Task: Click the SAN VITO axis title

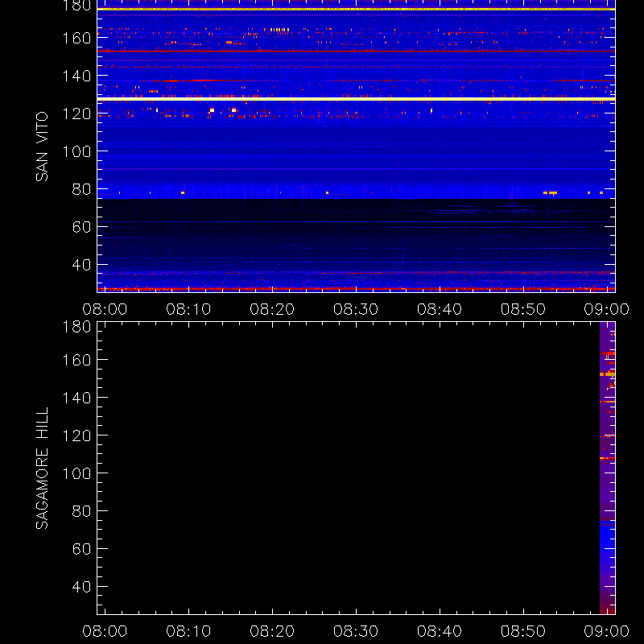Action: [x=42, y=147]
